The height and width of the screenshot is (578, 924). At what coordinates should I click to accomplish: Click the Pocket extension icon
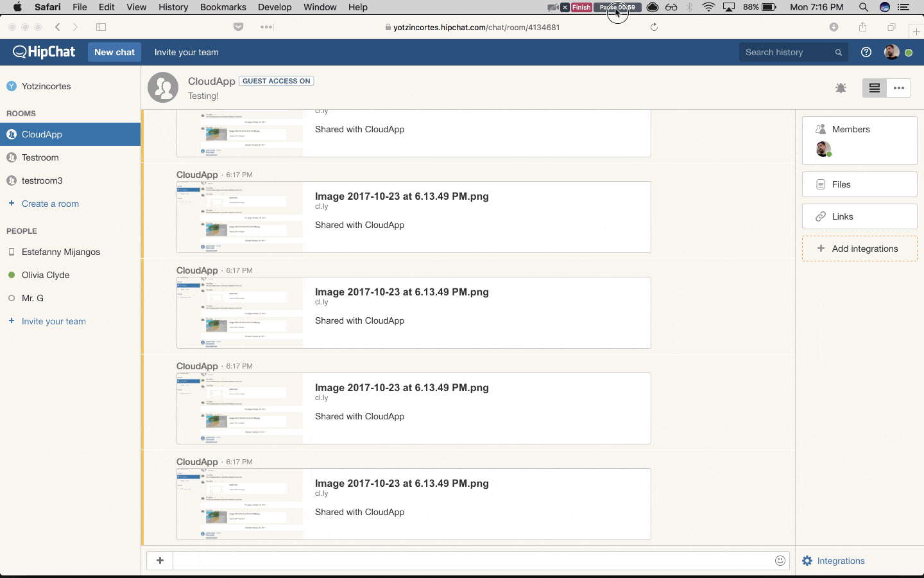[x=238, y=27]
